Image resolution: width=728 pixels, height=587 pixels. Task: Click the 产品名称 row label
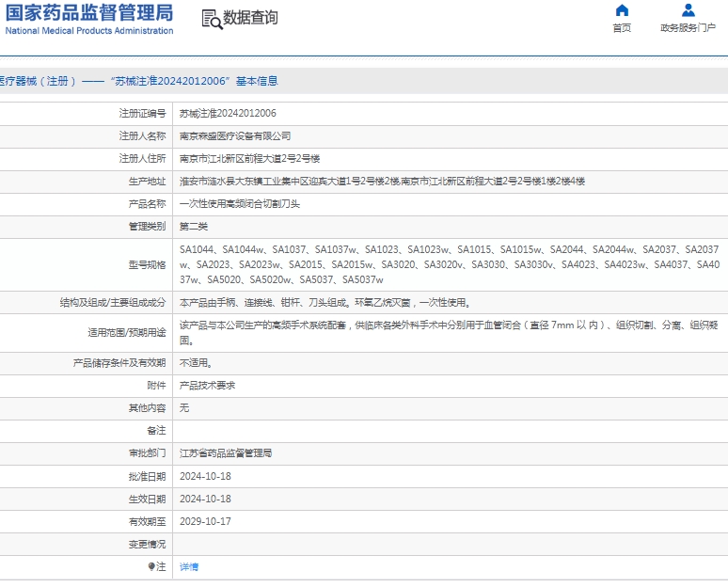point(147,204)
